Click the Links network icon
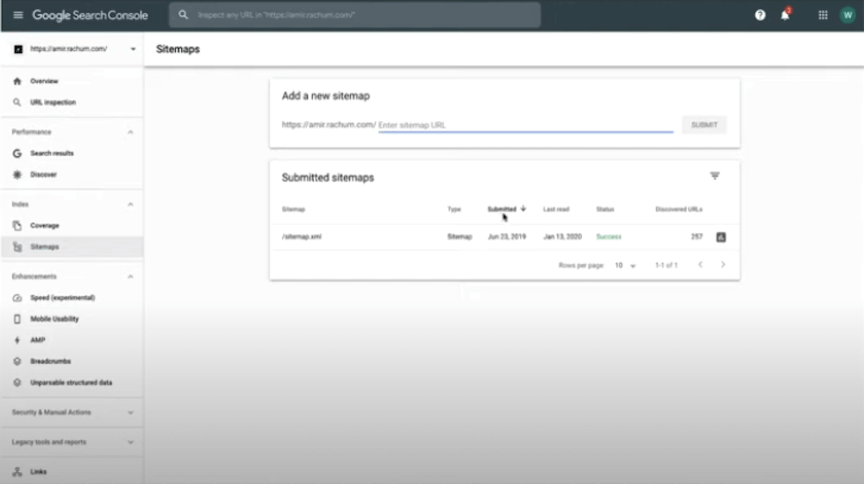The image size is (864, 484). click(17, 472)
